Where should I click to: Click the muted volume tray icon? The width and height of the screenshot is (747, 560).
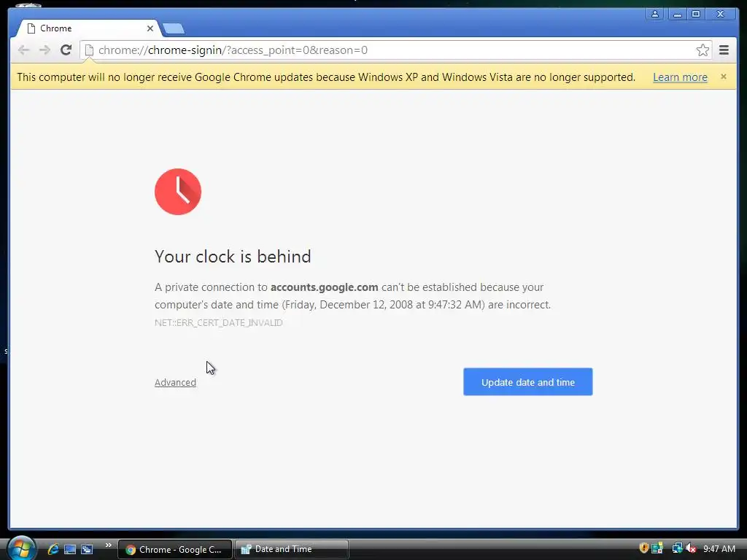click(691, 548)
